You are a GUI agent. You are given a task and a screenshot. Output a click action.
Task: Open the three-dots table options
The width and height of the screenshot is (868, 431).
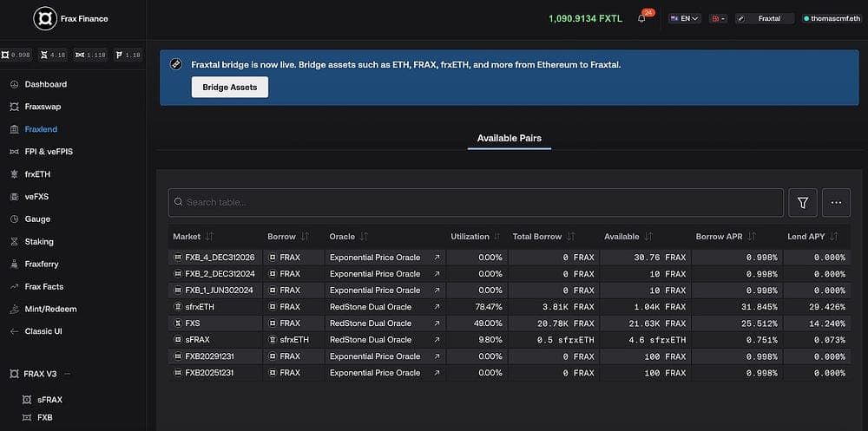coord(836,203)
